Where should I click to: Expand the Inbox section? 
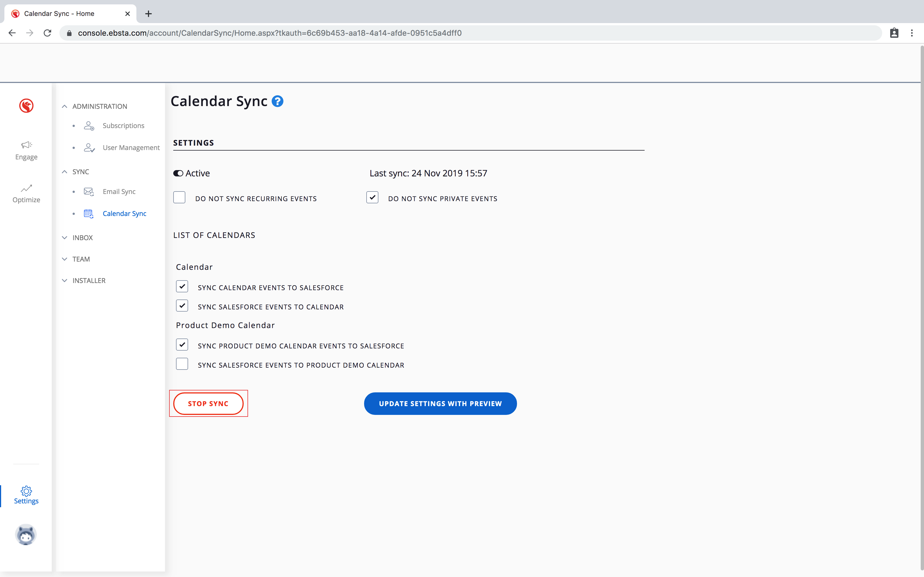click(x=65, y=238)
